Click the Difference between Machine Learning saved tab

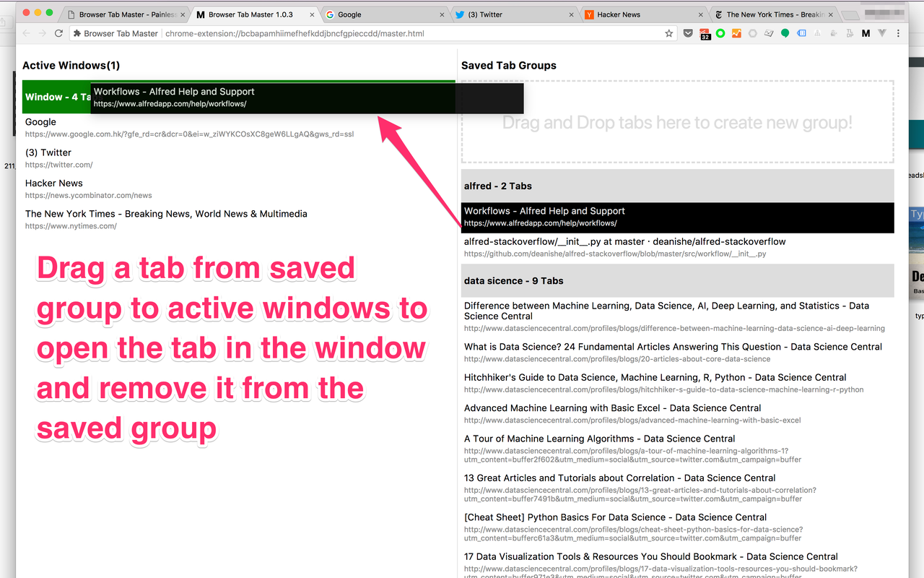(677, 316)
